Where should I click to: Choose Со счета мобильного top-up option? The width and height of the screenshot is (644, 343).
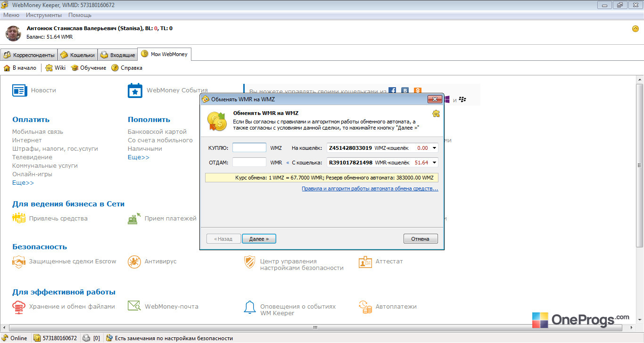pyautogui.click(x=160, y=140)
